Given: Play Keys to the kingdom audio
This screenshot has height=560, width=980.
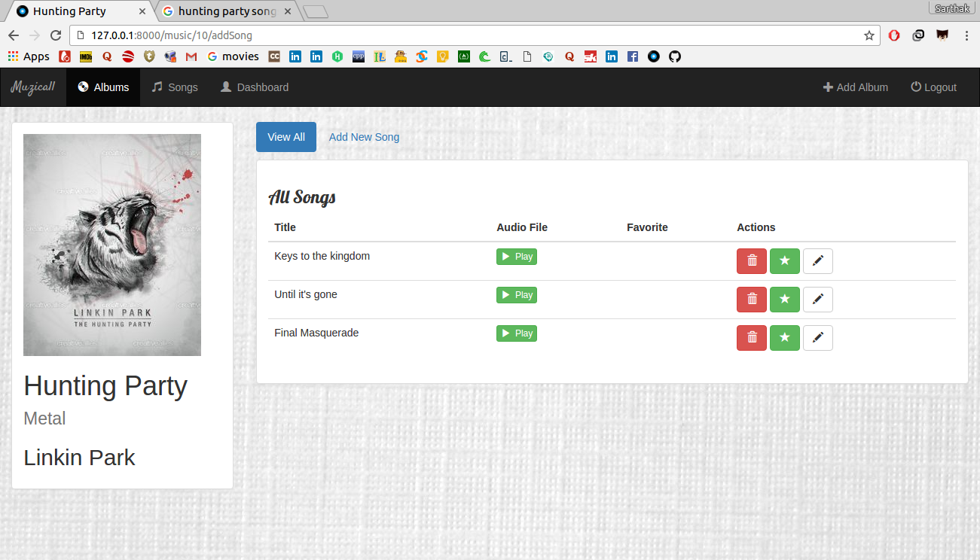Looking at the screenshot, I should 517,257.
